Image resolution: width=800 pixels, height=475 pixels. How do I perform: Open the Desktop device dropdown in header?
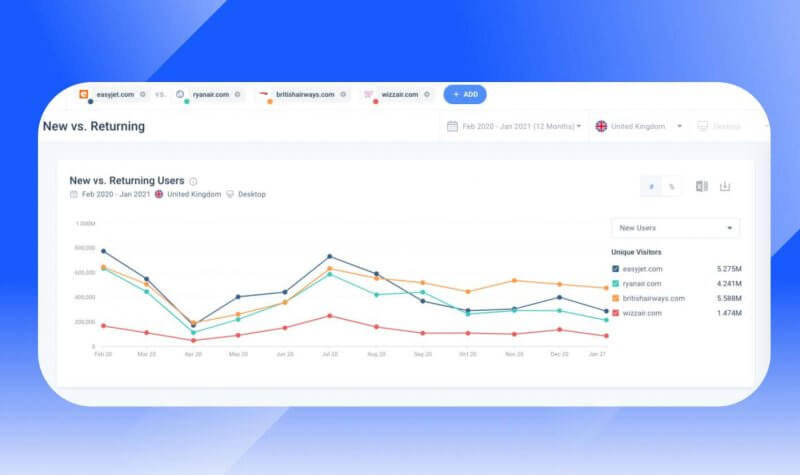[732, 126]
